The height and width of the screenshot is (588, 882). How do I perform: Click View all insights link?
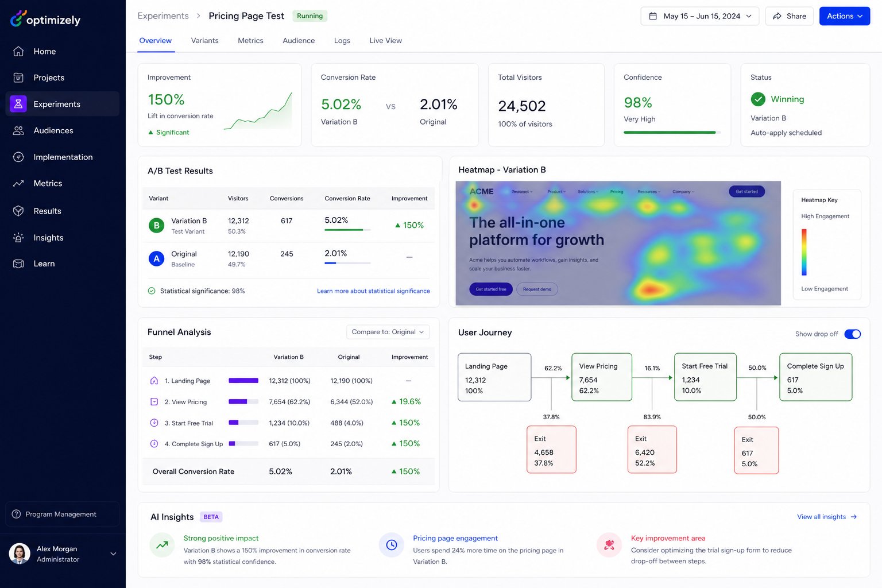[x=821, y=517]
